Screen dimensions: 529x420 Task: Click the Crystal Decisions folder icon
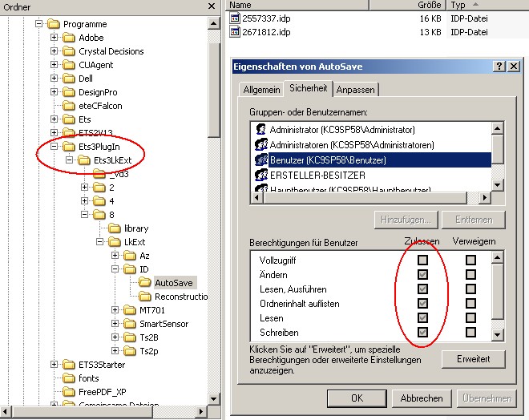point(69,51)
